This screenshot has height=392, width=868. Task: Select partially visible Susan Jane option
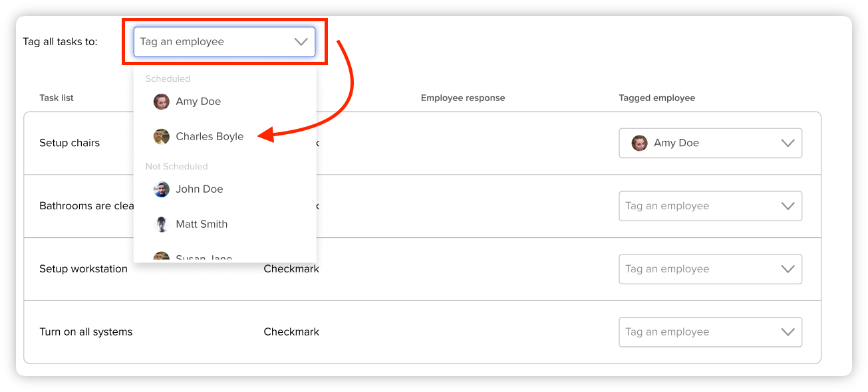[x=204, y=258]
